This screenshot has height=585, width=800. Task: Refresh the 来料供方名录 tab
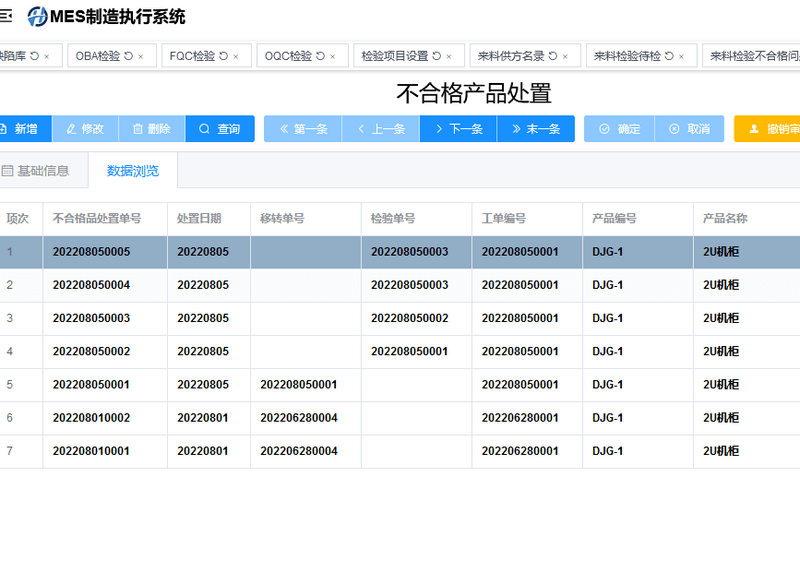pyautogui.click(x=553, y=56)
